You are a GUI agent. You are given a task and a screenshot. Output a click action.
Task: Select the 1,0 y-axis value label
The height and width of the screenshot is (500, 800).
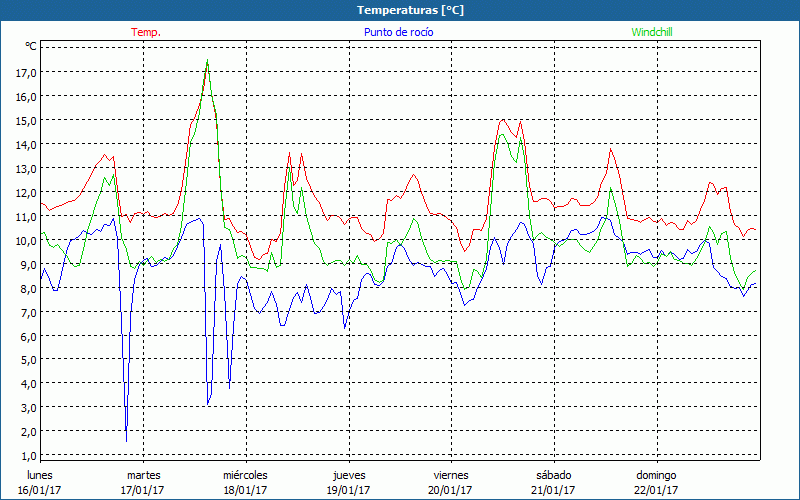pos(26,455)
